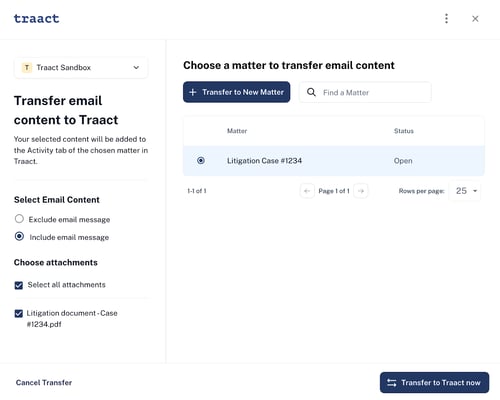Toggle Select all attachments checkbox
The height and width of the screenshot is (400, 500).
[19, 285]
